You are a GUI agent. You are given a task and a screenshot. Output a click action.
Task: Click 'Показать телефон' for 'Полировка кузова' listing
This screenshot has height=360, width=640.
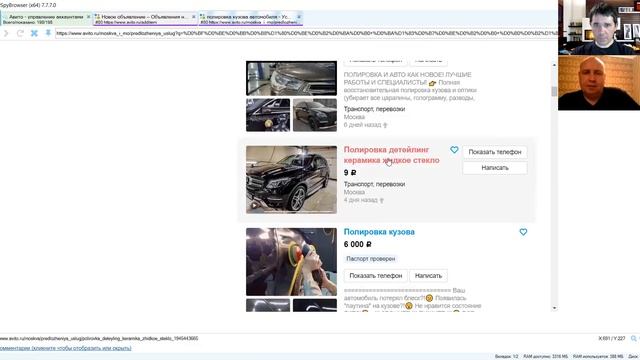(376, 276)
